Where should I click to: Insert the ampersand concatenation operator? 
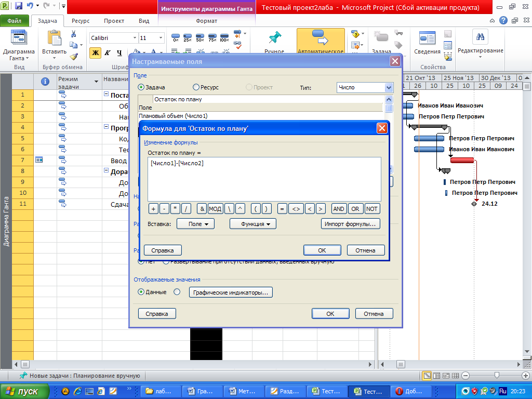click(202, 209)
